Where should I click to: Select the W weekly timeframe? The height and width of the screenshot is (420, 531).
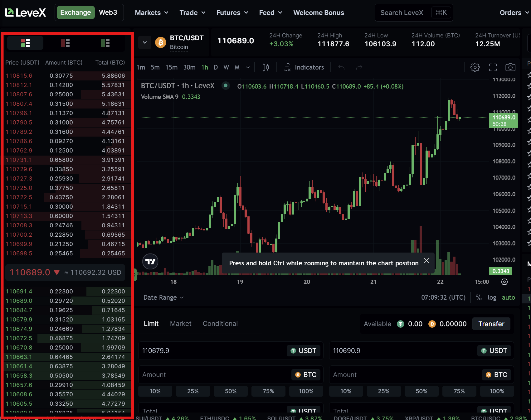click(226, 67)
